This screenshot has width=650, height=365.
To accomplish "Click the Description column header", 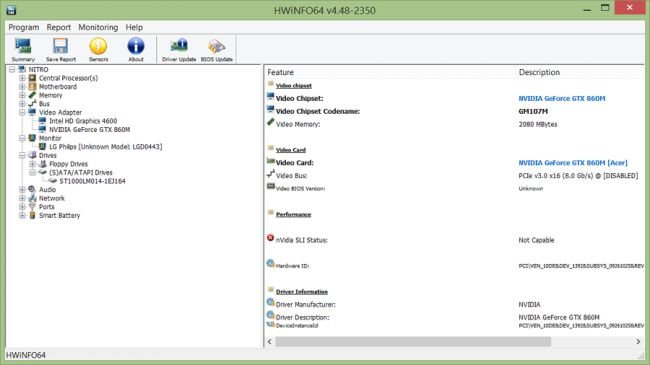I will [539, 72].
